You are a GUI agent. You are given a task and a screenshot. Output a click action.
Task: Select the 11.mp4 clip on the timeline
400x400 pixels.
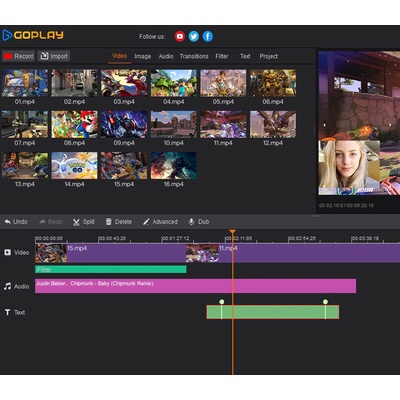[293, 253]
